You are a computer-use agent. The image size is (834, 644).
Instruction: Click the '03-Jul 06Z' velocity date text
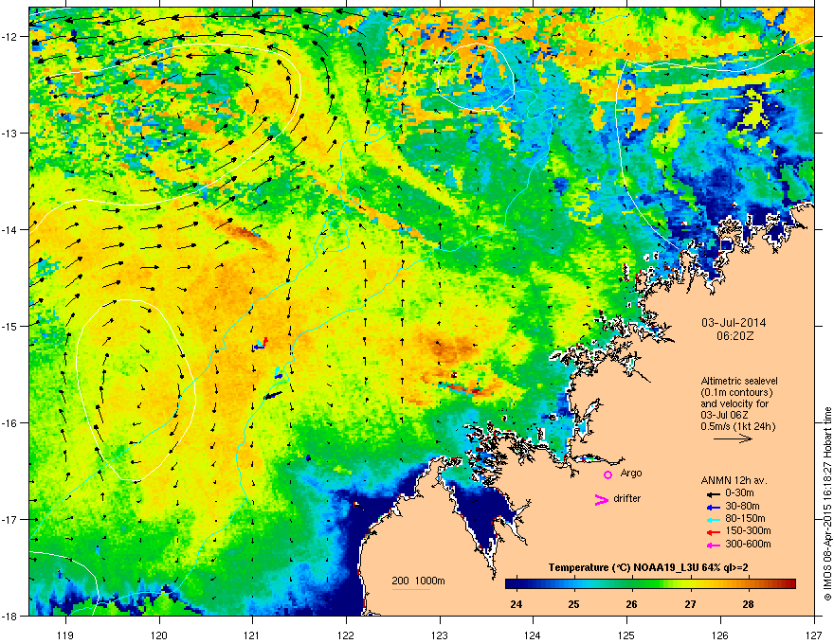(x=725, y=415)
